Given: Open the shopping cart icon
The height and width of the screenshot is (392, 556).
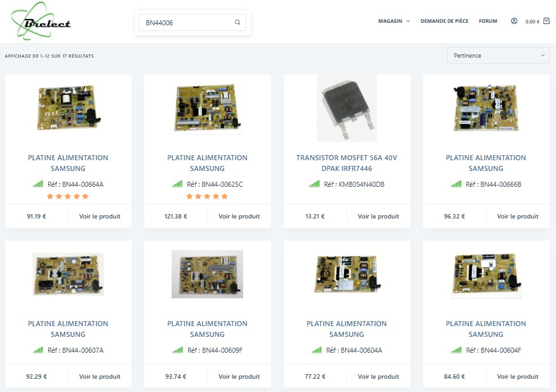Looking at the screenshot, I should [x=547, y=21].
